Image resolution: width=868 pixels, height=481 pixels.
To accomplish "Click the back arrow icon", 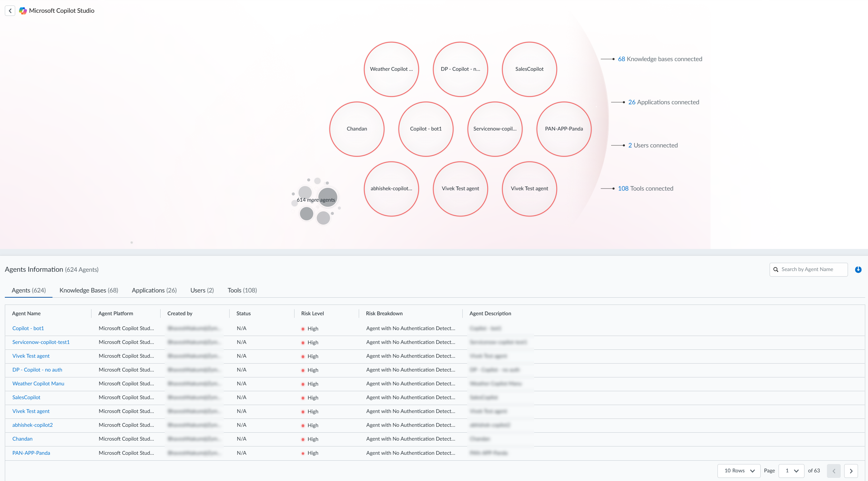I will (10, 11).
